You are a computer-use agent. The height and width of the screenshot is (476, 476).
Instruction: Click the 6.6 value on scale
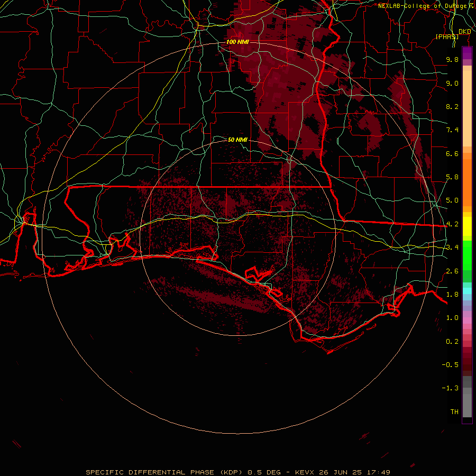coord(452,153)
